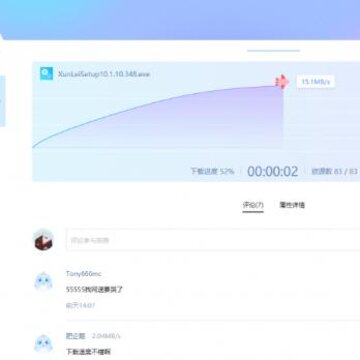This screenshot has width=360, height=360.
Task: Click the 14:07 comment timestamp
Action: [80, 305]
